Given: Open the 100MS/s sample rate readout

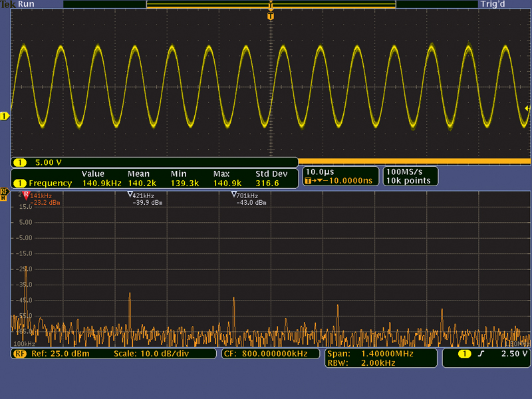Looking at the screenshot, I should click(401, 172).
